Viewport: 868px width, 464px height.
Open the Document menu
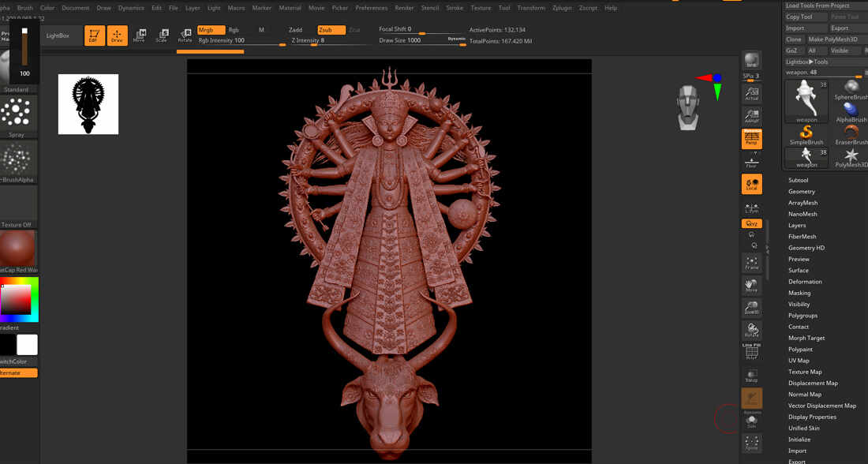pos(75,8)
